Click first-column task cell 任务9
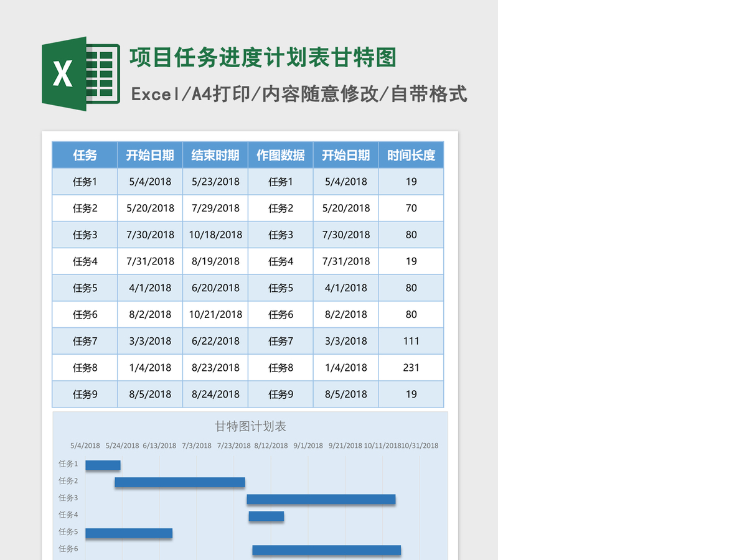747x560 pixels. (85, 394)
